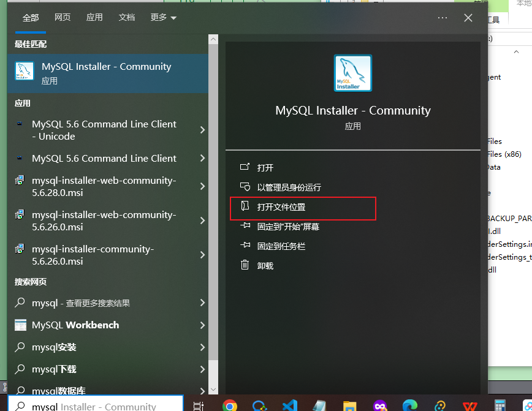Select the 全部 search tab

click(31, 18)
